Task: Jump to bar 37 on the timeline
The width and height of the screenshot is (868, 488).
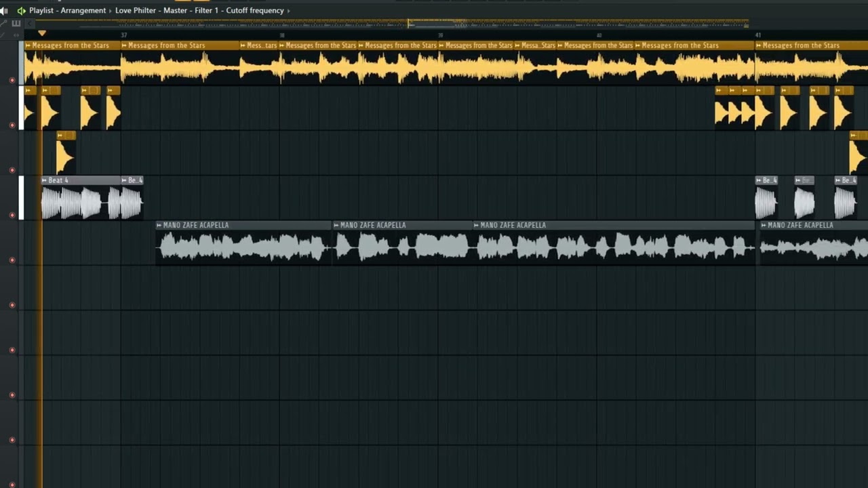Action: [123, 35]
